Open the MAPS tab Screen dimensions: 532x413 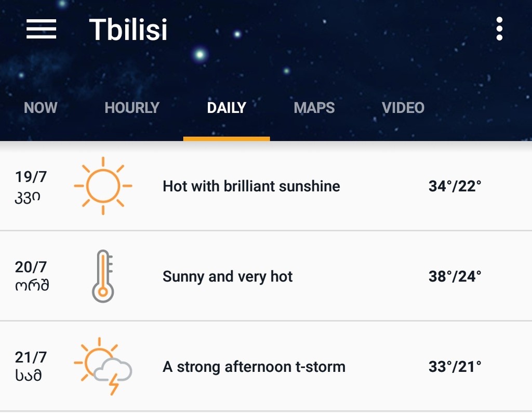pos(314,108)
